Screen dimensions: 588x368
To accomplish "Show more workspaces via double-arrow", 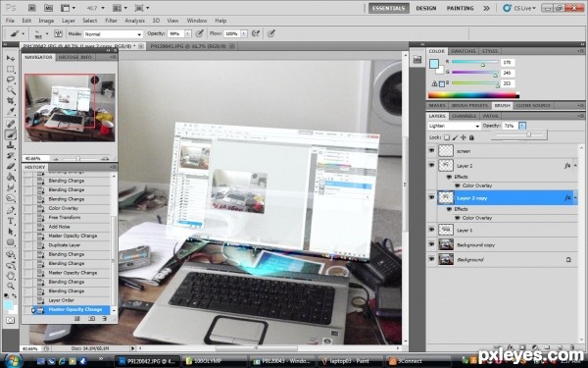I will click(x=486, y=8).
